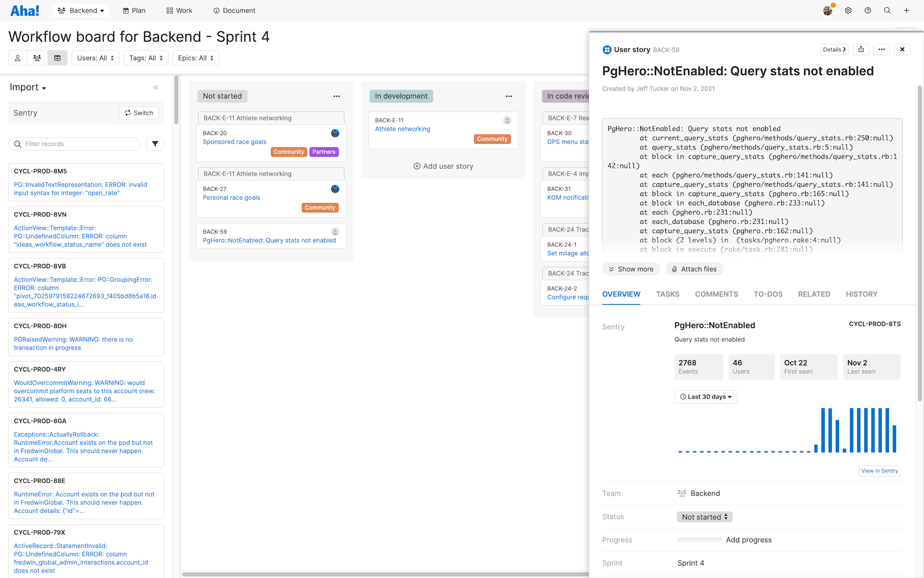Open the table view icon
The height and width of the screenshot is (578, 924).
click(57, 58)
